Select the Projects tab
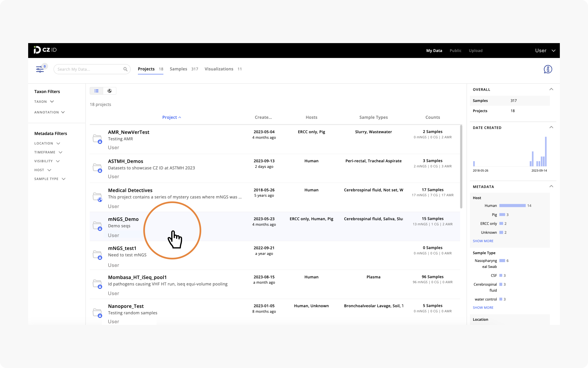Screen dimensions: 588x368 150,69
